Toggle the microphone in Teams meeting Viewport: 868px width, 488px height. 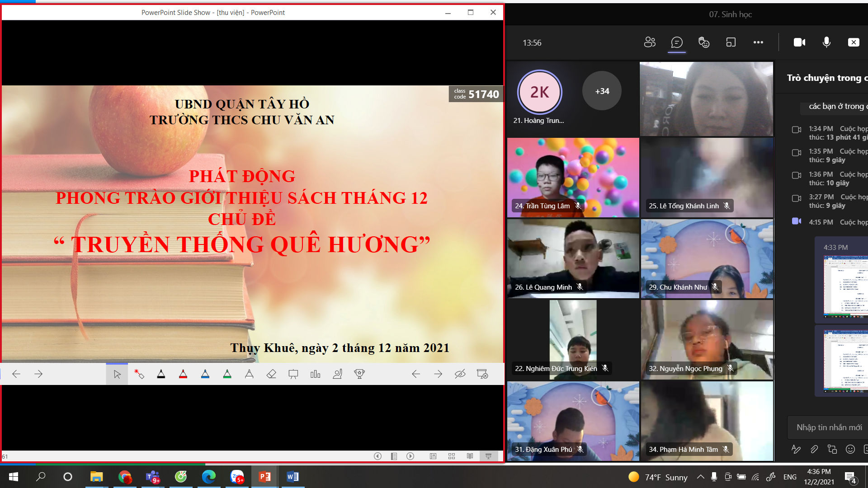tap(826, 42)
